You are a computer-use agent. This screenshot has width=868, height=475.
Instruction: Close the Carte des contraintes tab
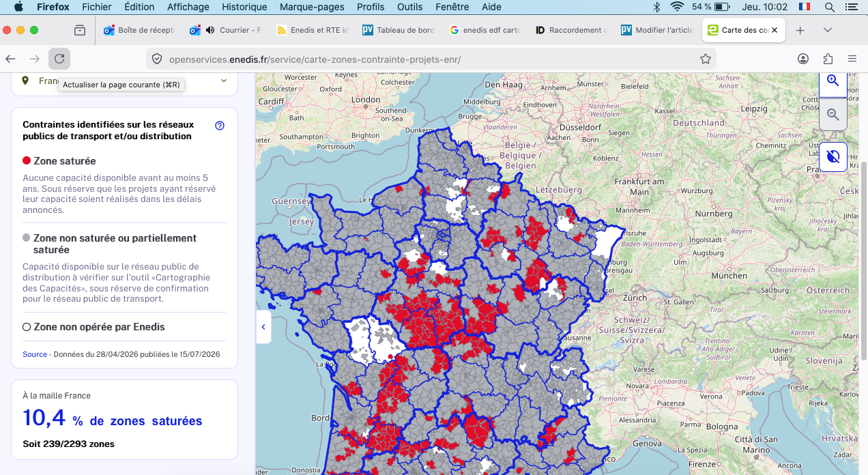pos(774,30)
